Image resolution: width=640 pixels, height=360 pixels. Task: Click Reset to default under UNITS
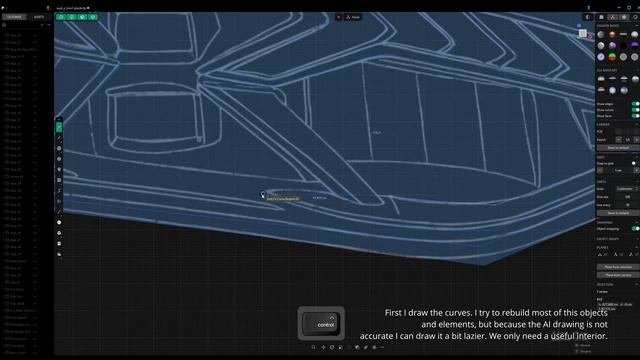tap(618, 213)
